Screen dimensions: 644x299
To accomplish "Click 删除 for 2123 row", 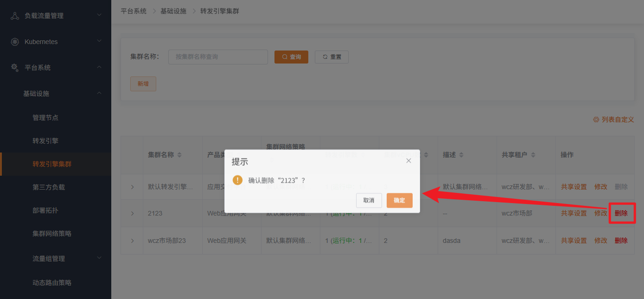I will point(621,213).
